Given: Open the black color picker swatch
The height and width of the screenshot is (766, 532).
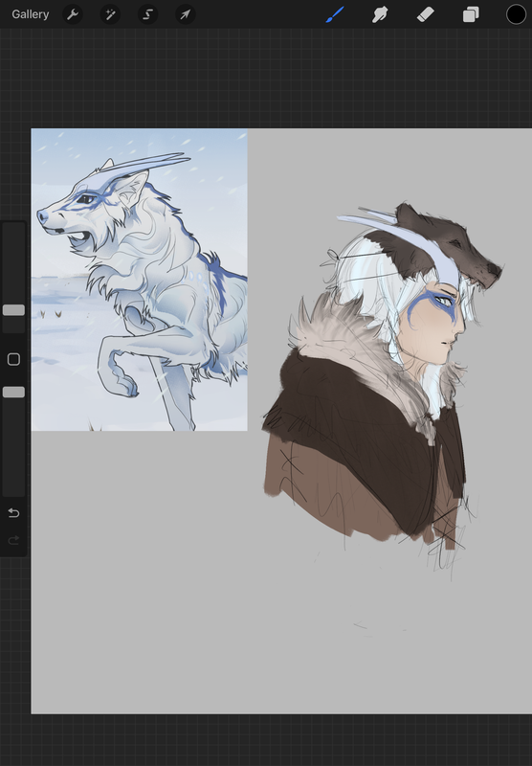Looking at the screenshot, I should point(516,14).
